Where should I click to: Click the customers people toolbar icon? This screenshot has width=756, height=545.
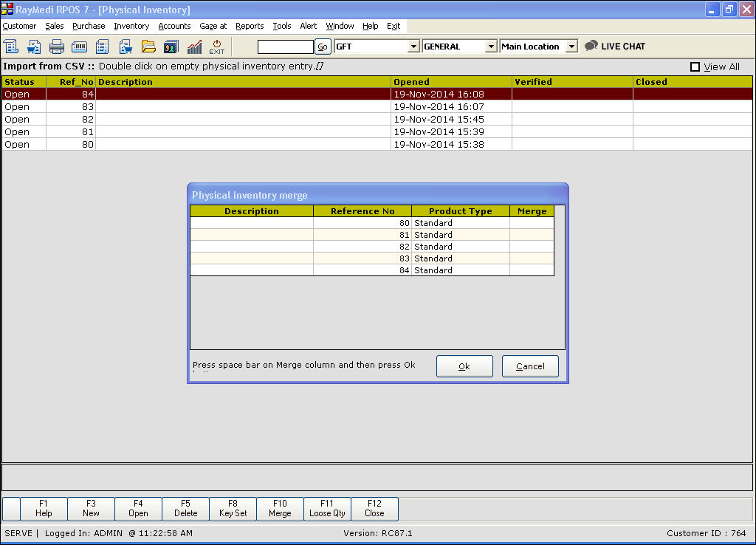[171, 47]
